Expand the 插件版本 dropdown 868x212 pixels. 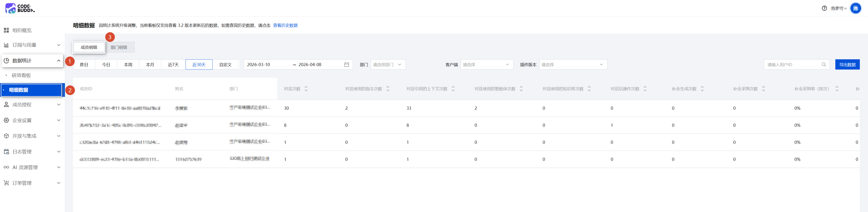(x=572, y=65)
